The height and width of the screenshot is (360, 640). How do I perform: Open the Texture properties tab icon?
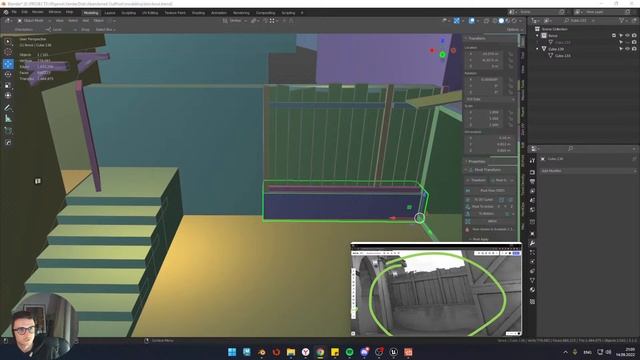tap(532, 302)
